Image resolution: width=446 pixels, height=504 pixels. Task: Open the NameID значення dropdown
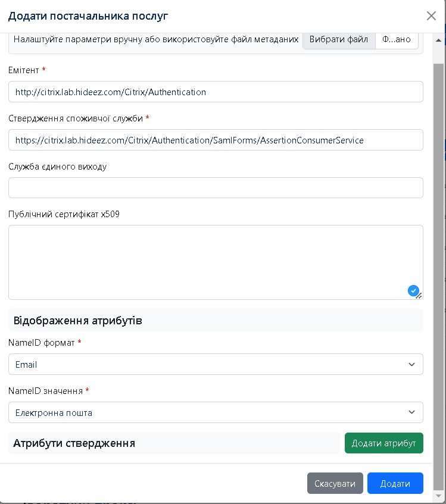click(x=216, y=412)
